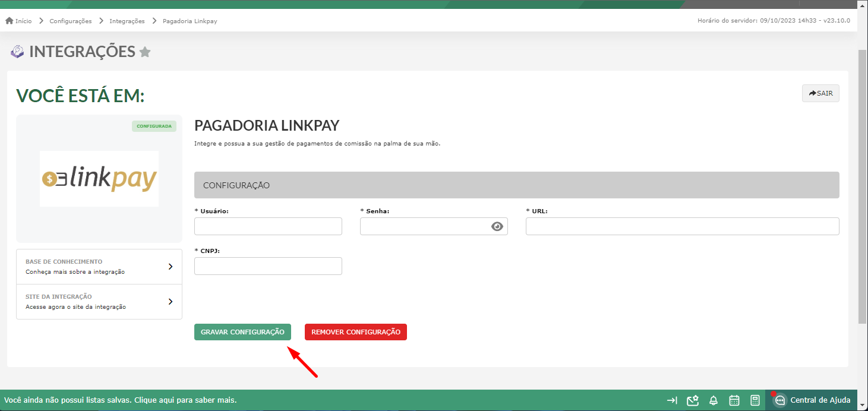Screen dimensions: 868x411
Task: Show the Senha password with the eye icon
Action: tap(497, 226)
